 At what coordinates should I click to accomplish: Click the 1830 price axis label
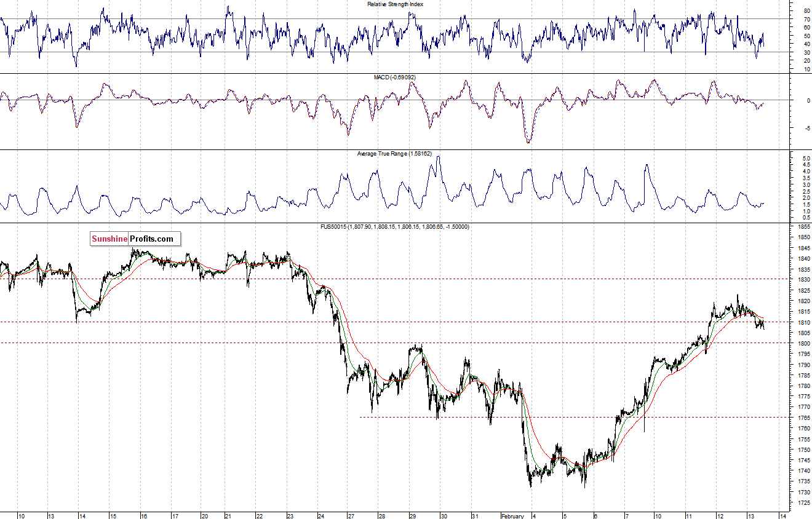pyautogui.click(x=803, y=280)
